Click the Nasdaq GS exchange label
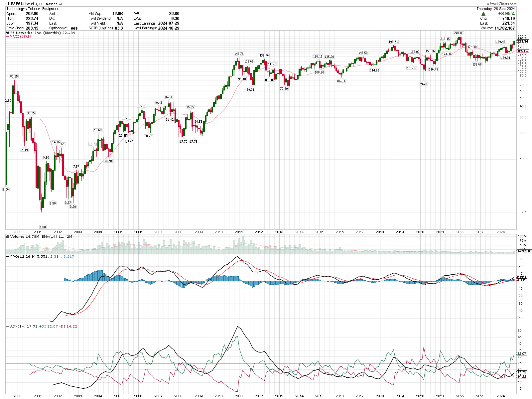Viewport: 532px width, 399px height. point(55,4)
